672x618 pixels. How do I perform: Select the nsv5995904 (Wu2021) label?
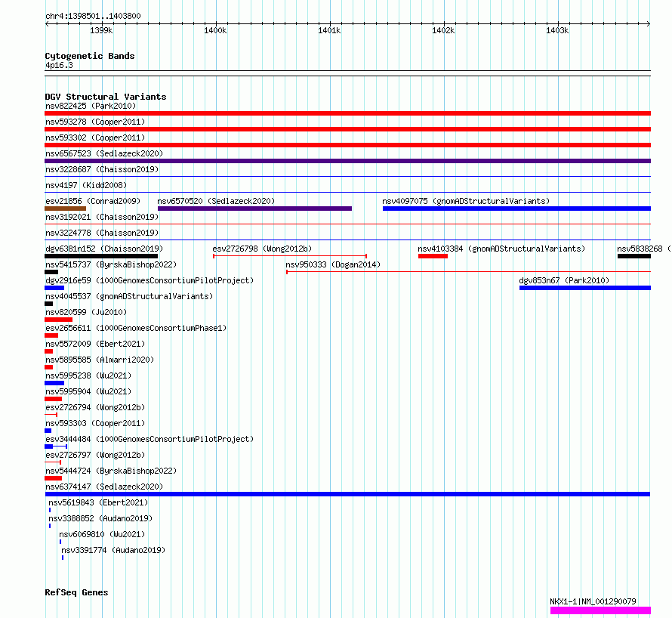click(88, 391)
